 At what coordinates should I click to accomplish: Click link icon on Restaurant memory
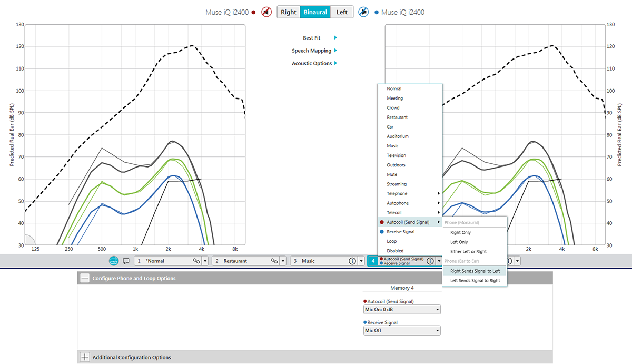click(x=274, y=261)
